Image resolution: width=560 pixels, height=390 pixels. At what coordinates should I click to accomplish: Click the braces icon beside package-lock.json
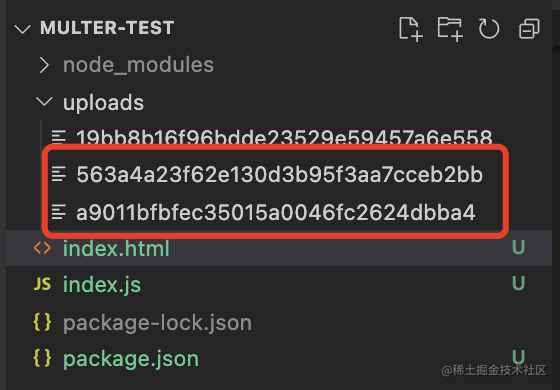pos(42,322)
